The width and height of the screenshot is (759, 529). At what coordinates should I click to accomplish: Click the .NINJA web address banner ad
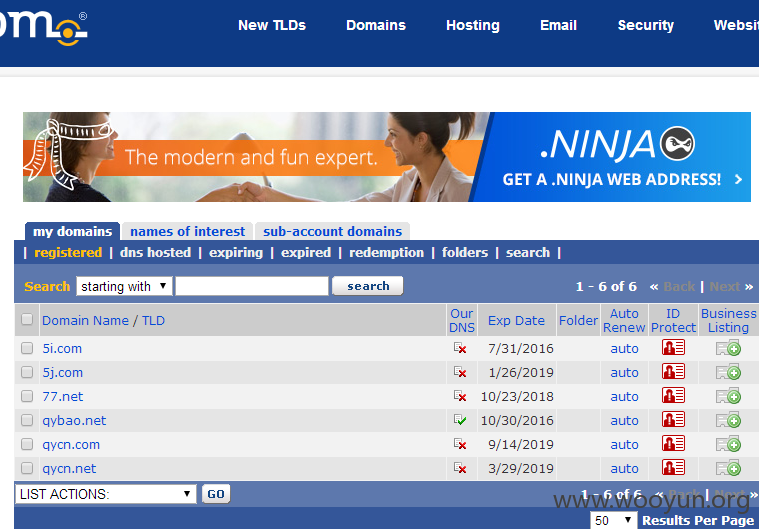coord(387,157)
